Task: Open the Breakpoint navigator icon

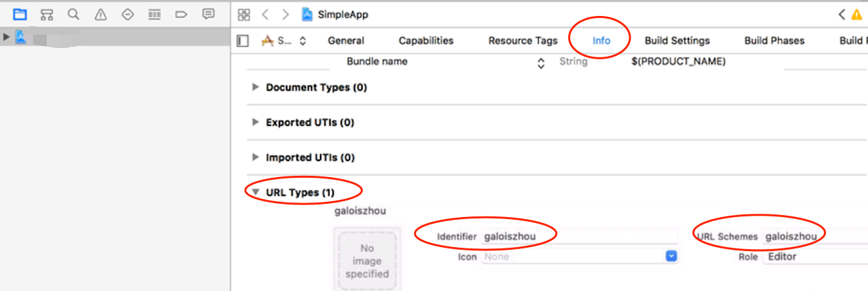Action: coord(181,14)
